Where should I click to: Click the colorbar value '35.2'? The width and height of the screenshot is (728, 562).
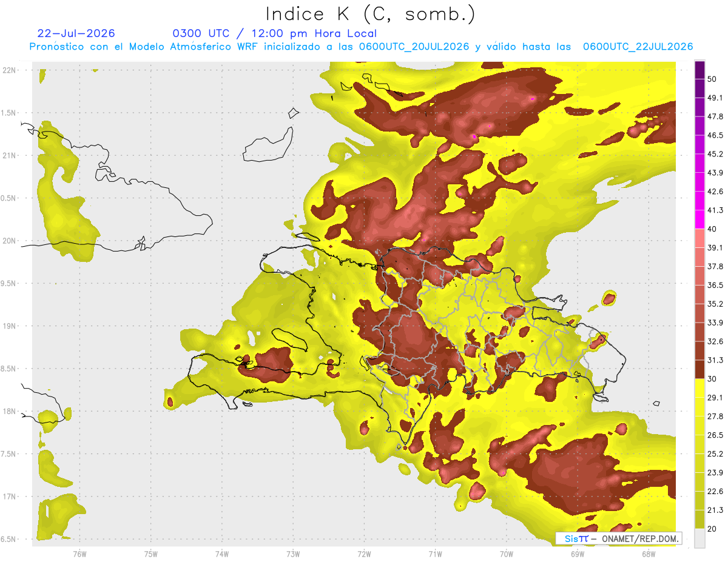click(715, 304)
